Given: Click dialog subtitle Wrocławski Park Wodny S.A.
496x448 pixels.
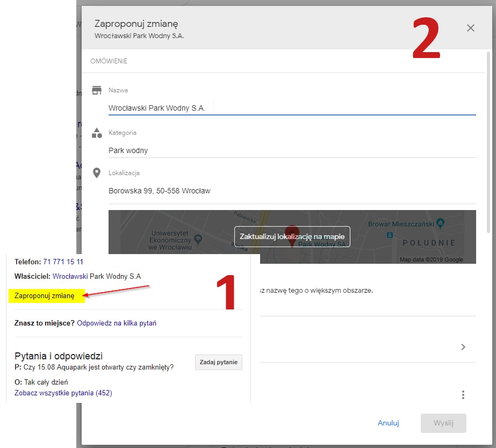Looking at the screenshot, I should click(139, 36).
